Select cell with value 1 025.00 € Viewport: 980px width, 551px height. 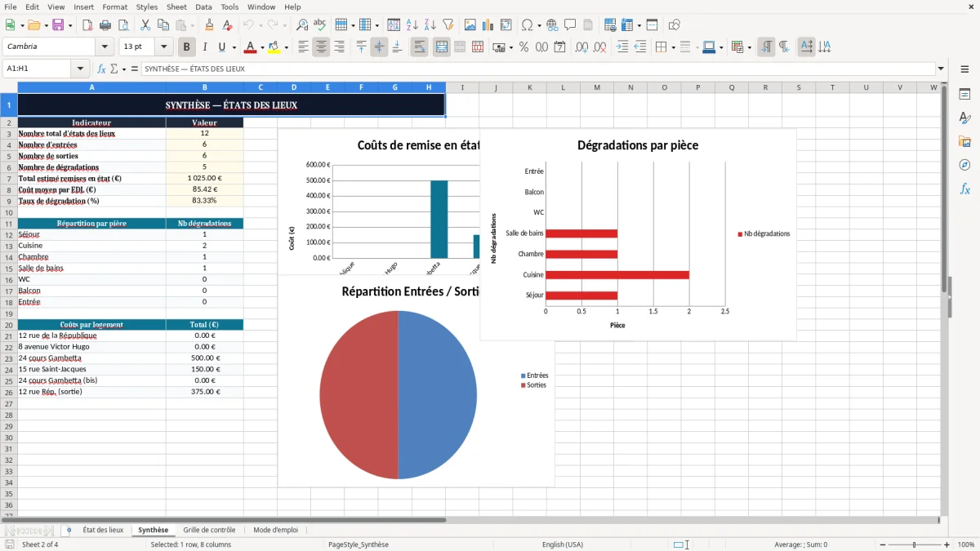[x=204, y=178]
